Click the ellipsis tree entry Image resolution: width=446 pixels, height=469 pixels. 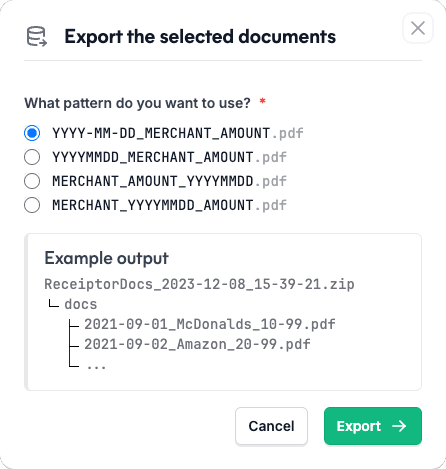96,367
